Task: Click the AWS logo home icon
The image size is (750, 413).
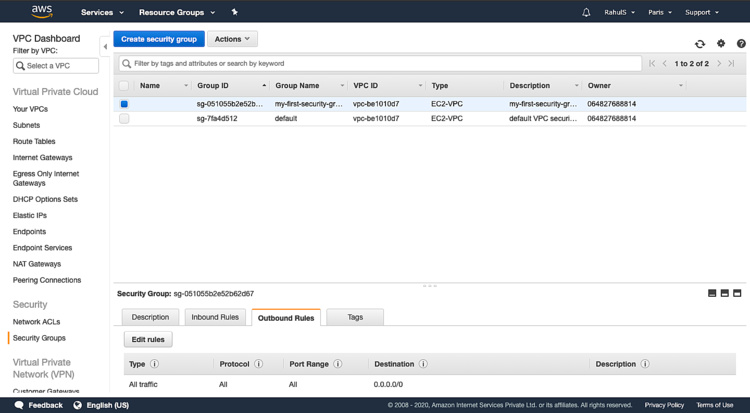Action: 41,12
